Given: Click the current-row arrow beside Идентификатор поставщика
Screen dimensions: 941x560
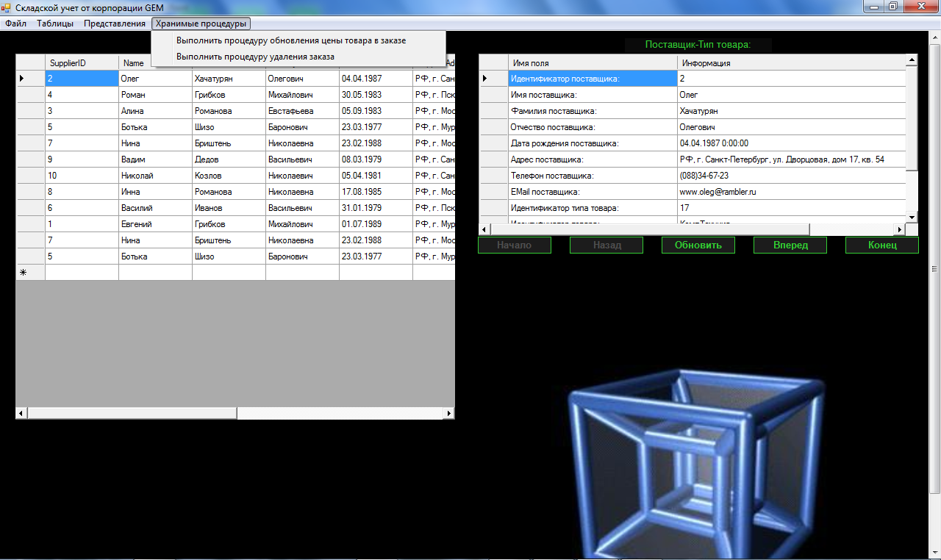Looking at the screenshot, I should [484, 79].
